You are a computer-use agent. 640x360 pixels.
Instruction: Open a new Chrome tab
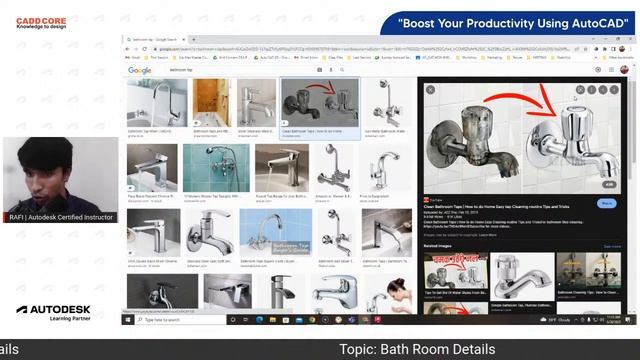(x=193, y=40)
